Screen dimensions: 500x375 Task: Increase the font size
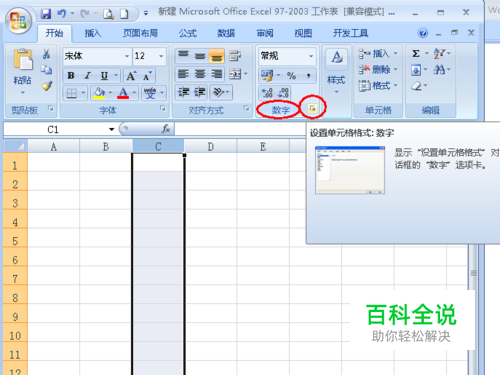[x=131, y=76]
